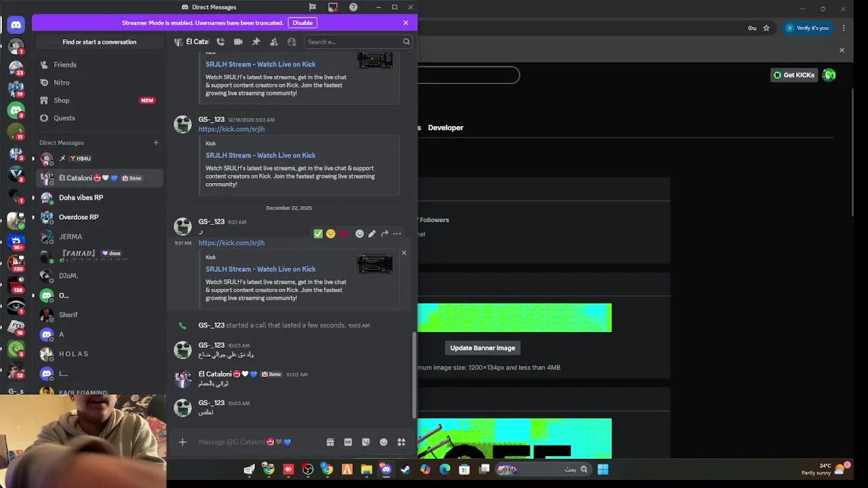Viewport: 868px width, 488px height.
Task: Click the Search field in the chat header
Action: [x=358, y=42]
